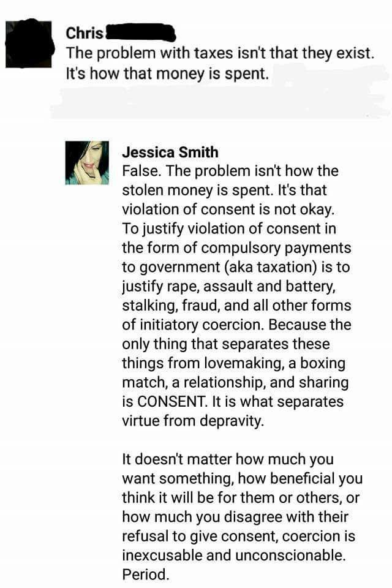Click "inexcusable and unconscionable." text
The height and width of the screenshot is (588, 392).
pyautogui.click(x=234, y=556)
